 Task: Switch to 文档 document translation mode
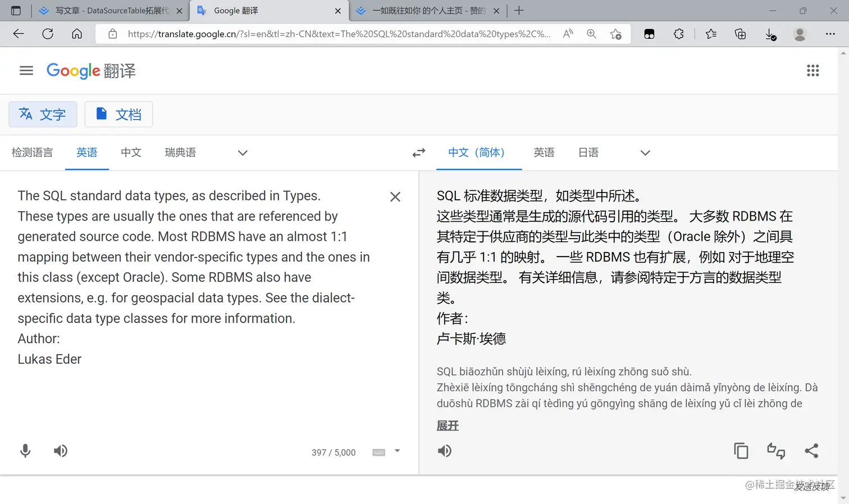tap(118, 114)
